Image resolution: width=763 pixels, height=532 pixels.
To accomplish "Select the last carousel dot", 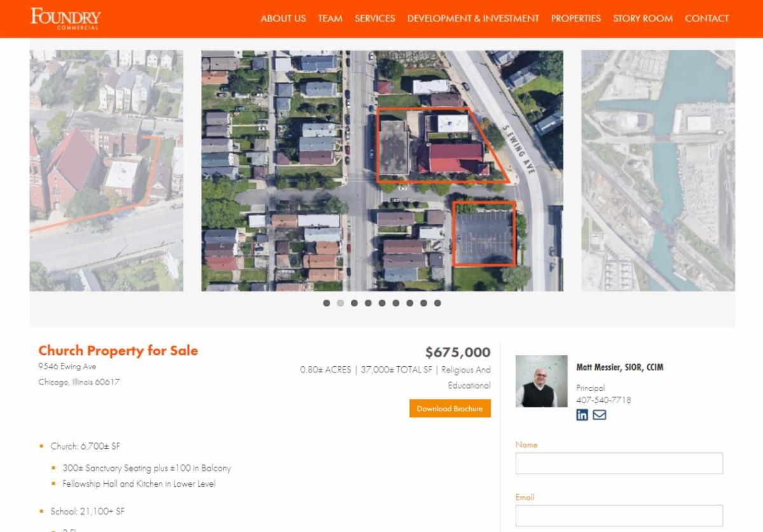I will pyautogui.click(x=437, y=303).
